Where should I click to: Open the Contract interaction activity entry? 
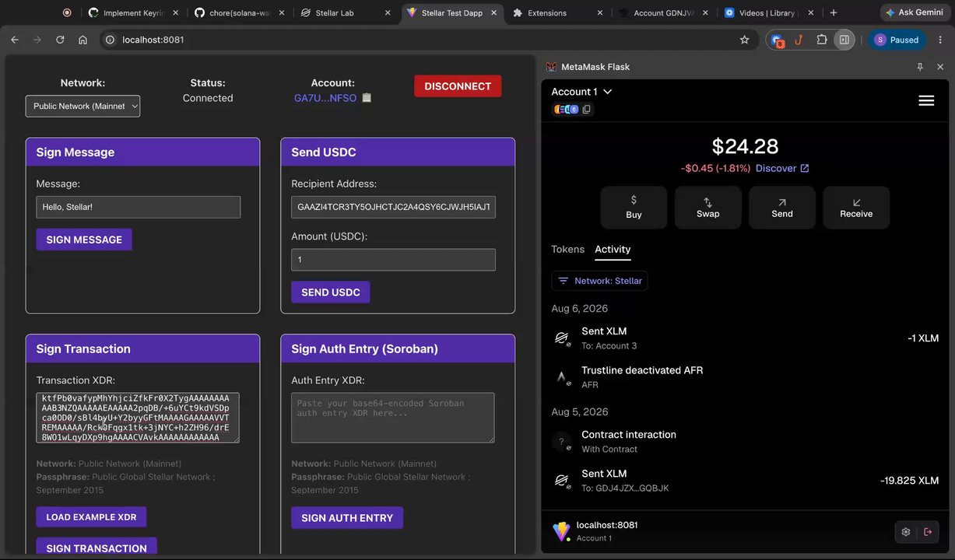(x=746, y=442)
